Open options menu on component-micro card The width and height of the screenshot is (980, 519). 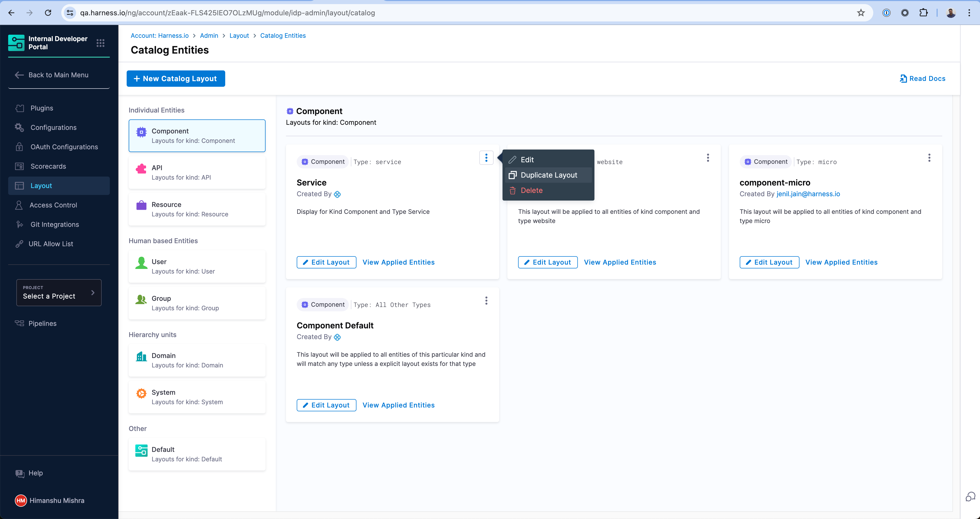coord(929,158)
